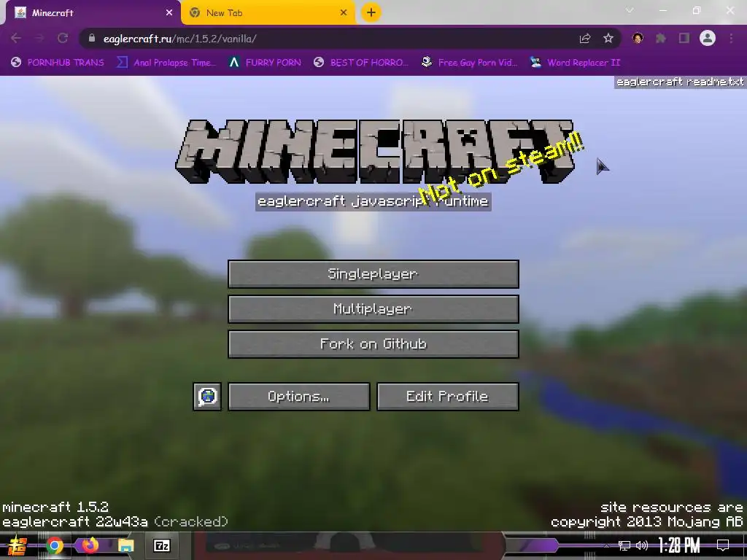Toggle the browser side panel
747x560 pixels.
[x=684, y=38]
